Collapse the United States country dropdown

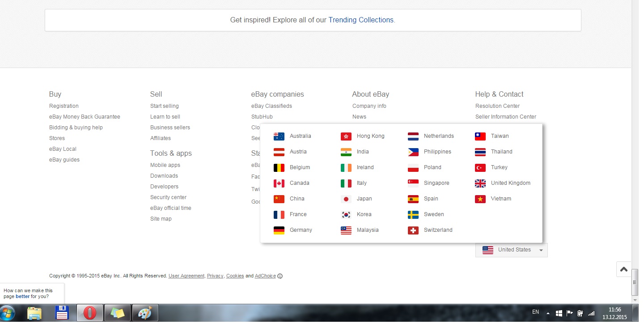(x=511, y=250)
